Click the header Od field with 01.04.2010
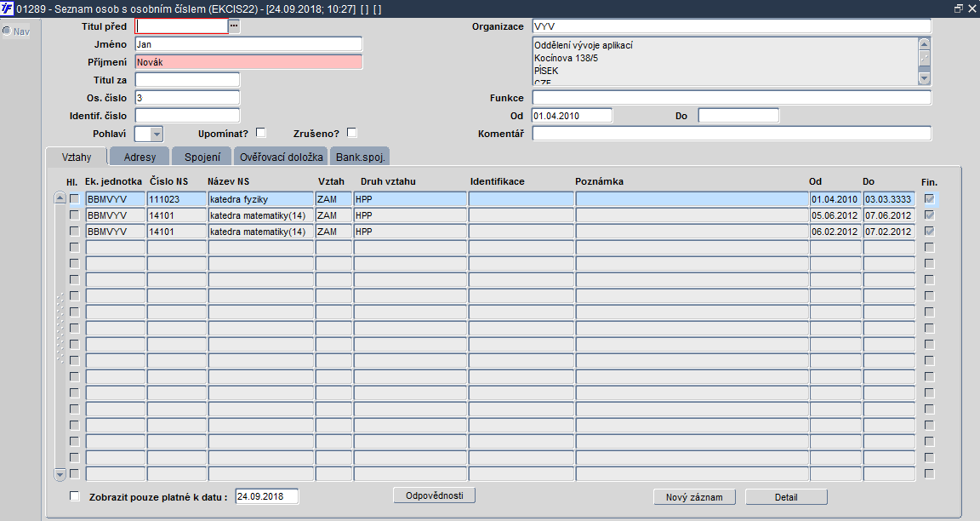The width and height of the screenshot is (980, 521). (572, 116)
